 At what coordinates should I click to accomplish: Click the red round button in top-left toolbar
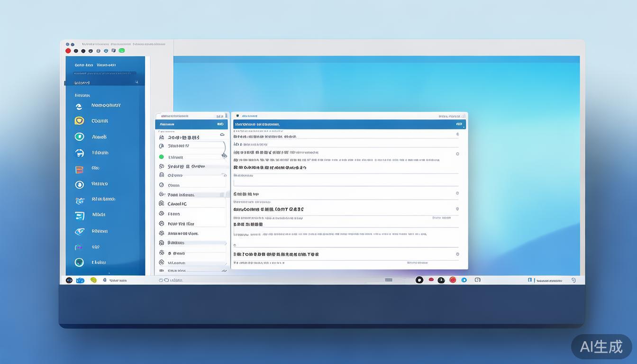pos(68,51)
